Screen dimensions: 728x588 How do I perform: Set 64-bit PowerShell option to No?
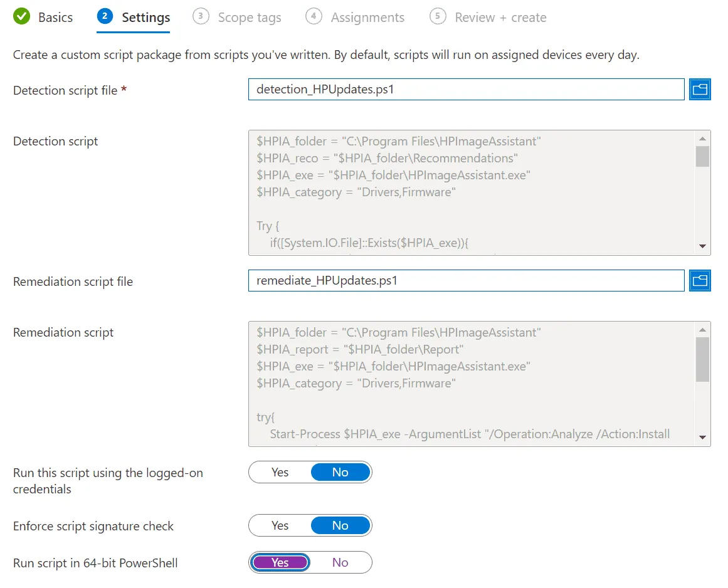[340, 562]
